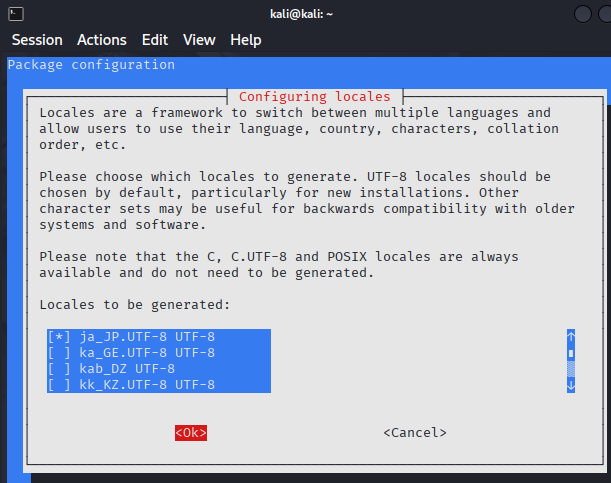Image resolution: width=611 pixels, height=483 pixels.
Task: Maximize the terminal window
Action: pyautogui.click(x=605, y=14)
